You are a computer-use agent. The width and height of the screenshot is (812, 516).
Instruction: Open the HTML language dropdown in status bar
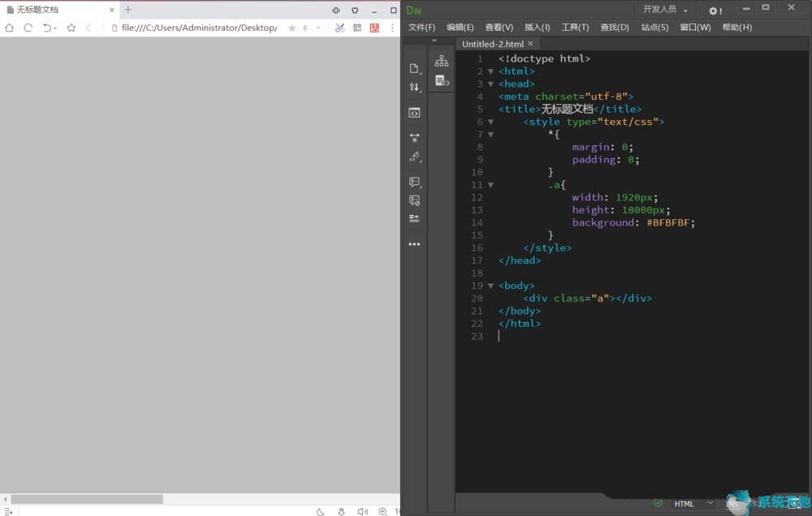(x=694, y=504)
